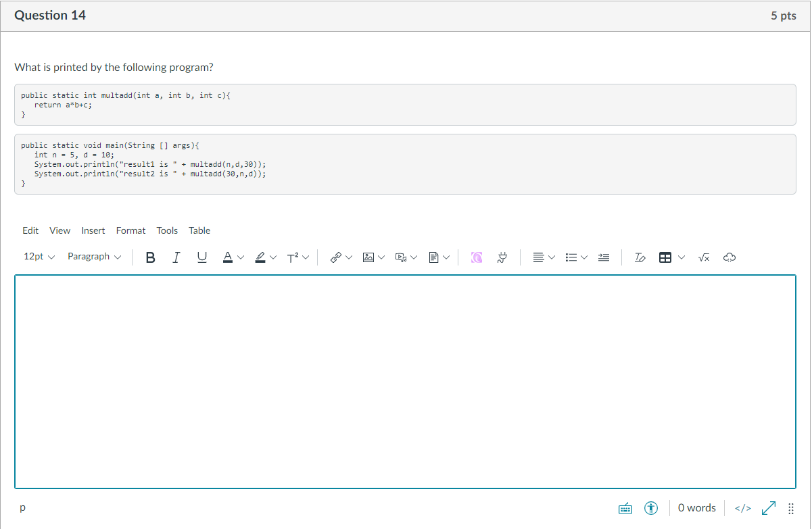The image size is (812, 529).
Task: Open the Edit menu
Action: 30,230
